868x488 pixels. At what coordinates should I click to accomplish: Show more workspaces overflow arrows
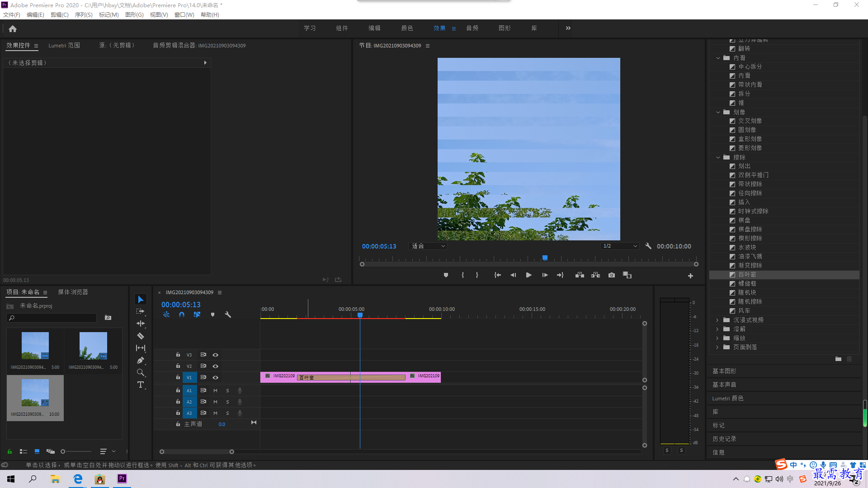pyautogui.click(x=568, y=28)
